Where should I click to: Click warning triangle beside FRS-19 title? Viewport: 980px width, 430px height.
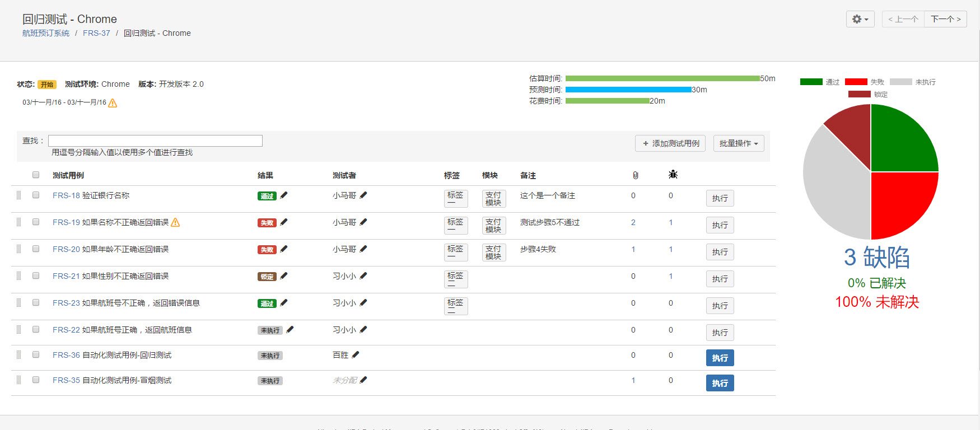tap(175, 222)
